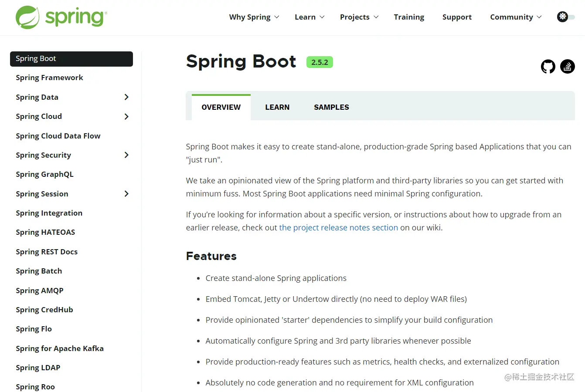585x392 pixels.
Task: Switch to the LEARN tab
Action: (x=277, y=107)
